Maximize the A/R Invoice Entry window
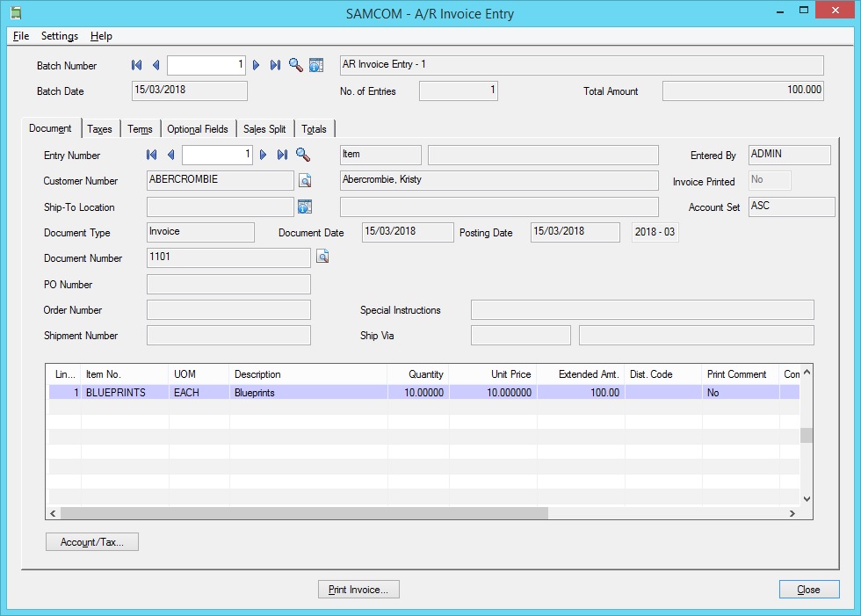The image size is (861, 616). [804, 10]
